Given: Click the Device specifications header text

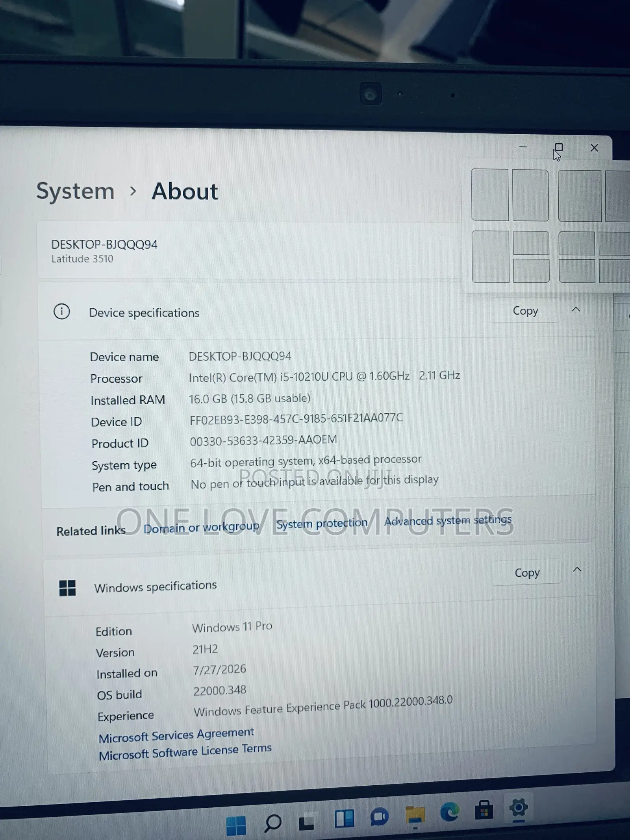Looking at the screenshot, I should tap(144, 313).
